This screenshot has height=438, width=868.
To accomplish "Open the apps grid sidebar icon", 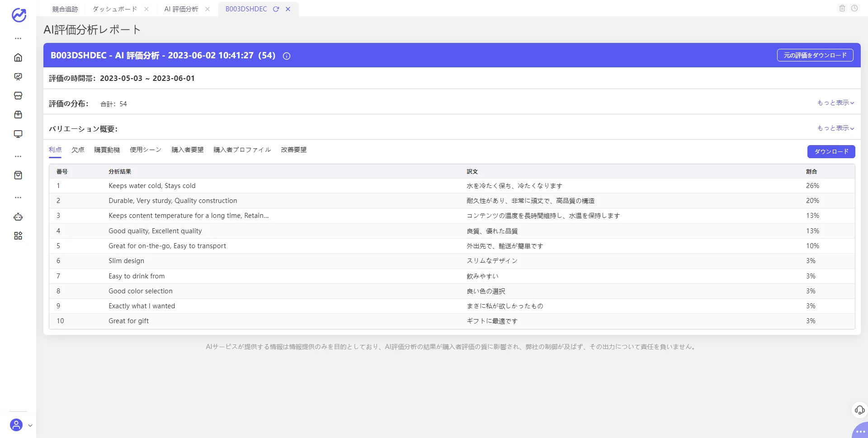I will [18, 235].
